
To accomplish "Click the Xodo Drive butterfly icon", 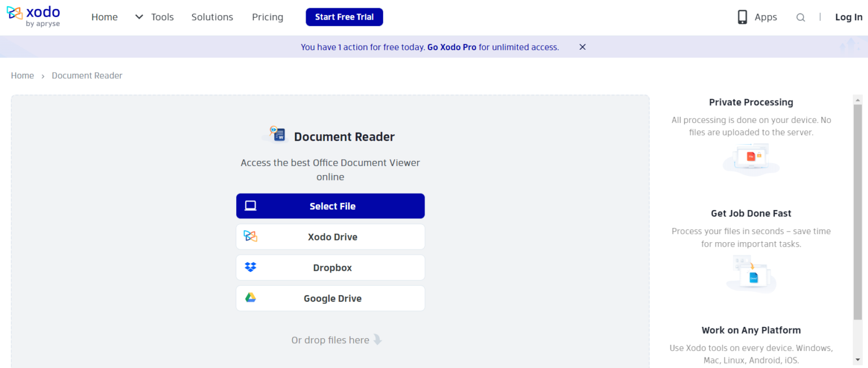I will pyautogui.click(x=250, y=236).
